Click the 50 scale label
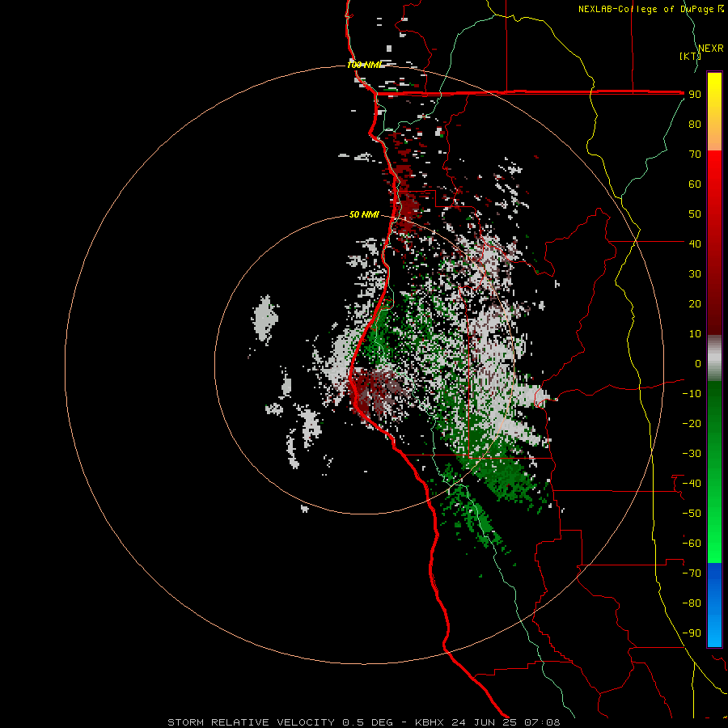The image size is (728, 728). tap(695, 214)
